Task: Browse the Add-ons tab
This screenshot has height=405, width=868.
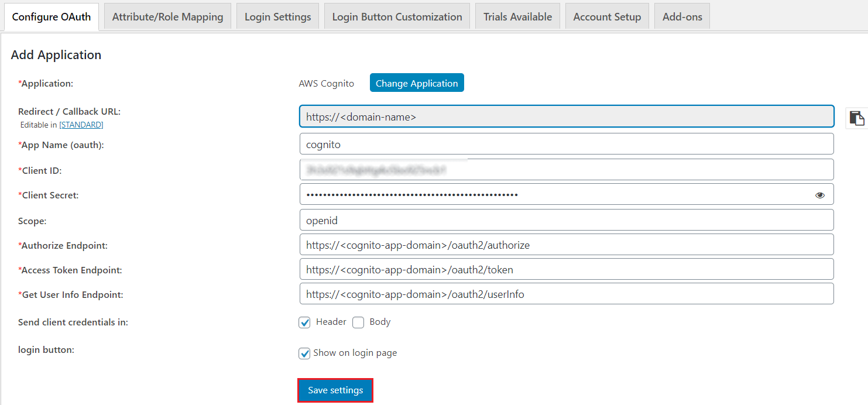Action: pyautogui.click(x=682, y=16)
